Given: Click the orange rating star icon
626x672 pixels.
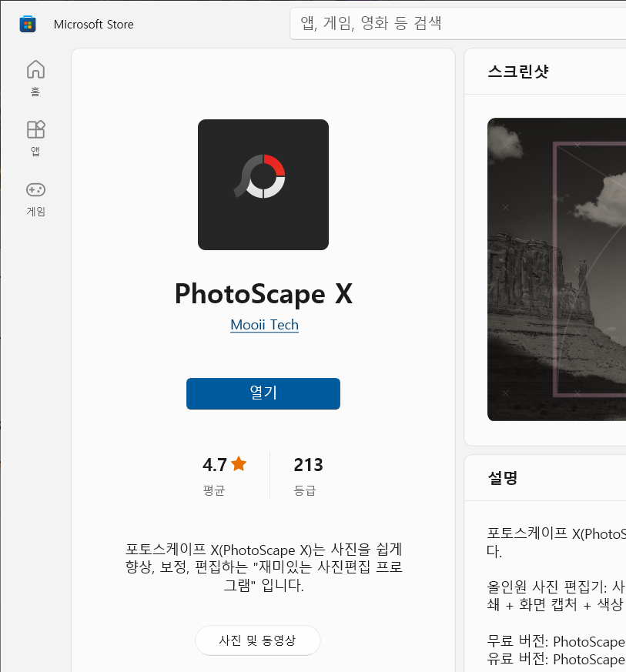Looking at the screenshot, I should click(x=239, y=463).
